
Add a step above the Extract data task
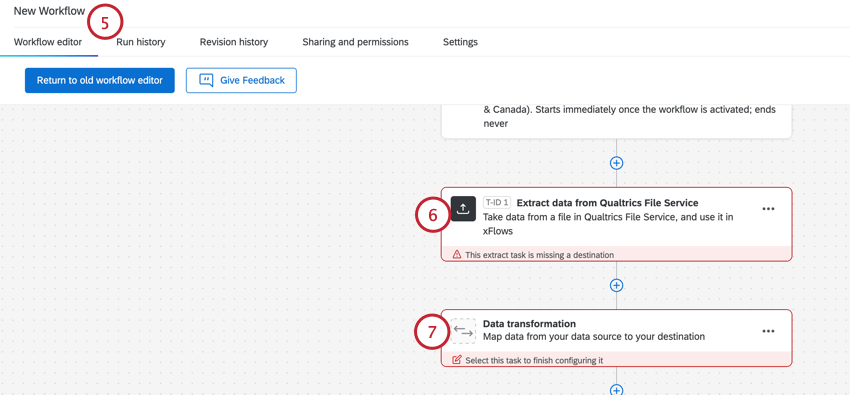click(x=616, y=163)
